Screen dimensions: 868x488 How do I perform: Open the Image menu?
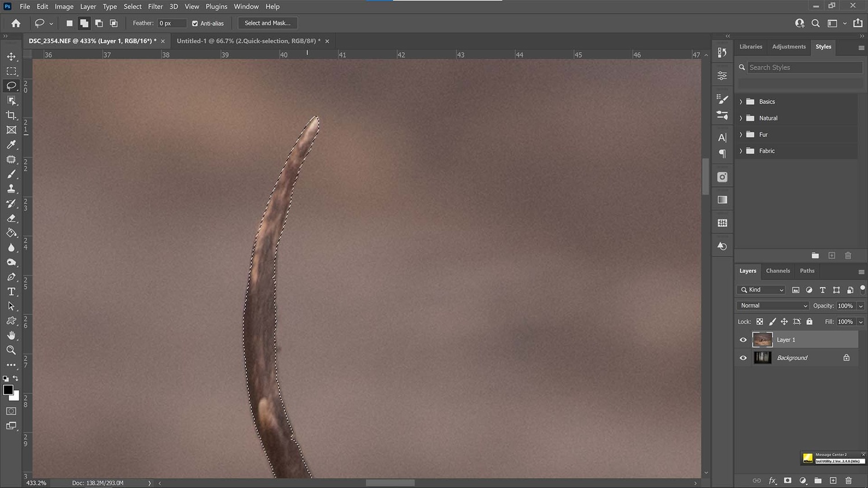coord(64,6)
